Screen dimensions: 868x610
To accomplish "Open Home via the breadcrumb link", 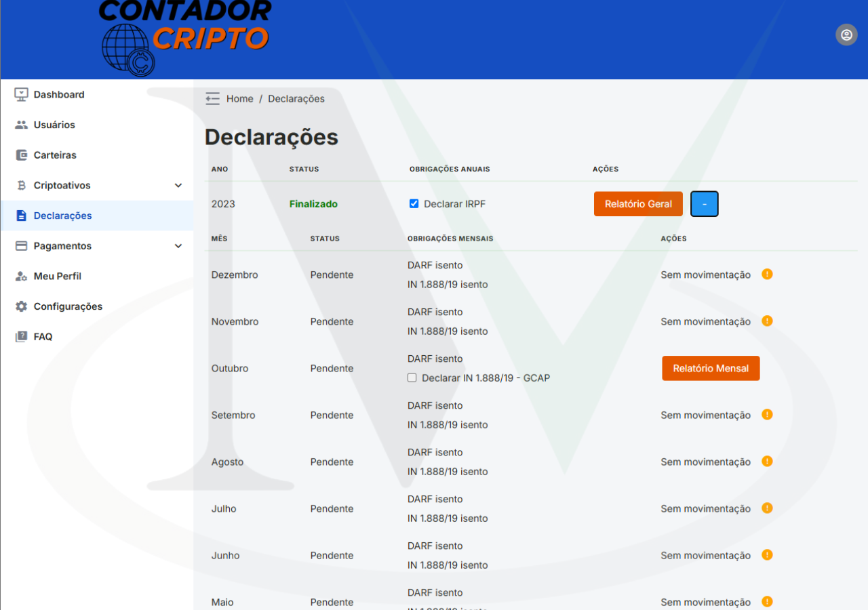I will (239, 98).
